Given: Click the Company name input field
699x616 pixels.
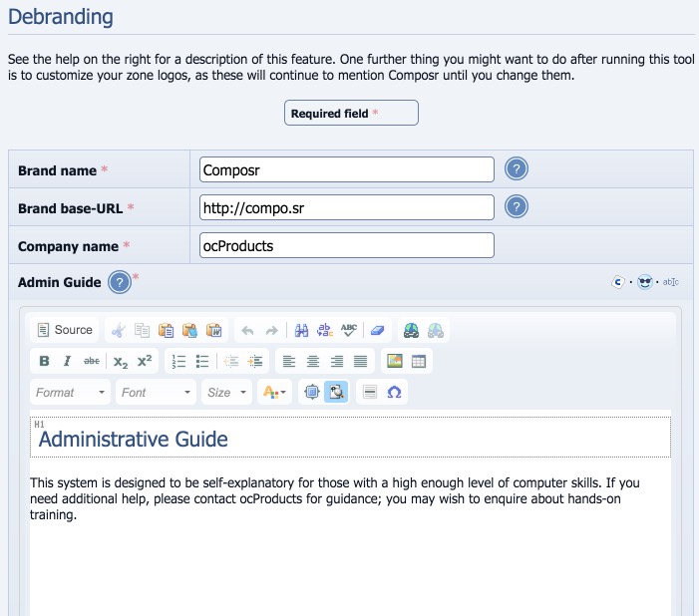Looking at the screenshot, I should (347, 245).
